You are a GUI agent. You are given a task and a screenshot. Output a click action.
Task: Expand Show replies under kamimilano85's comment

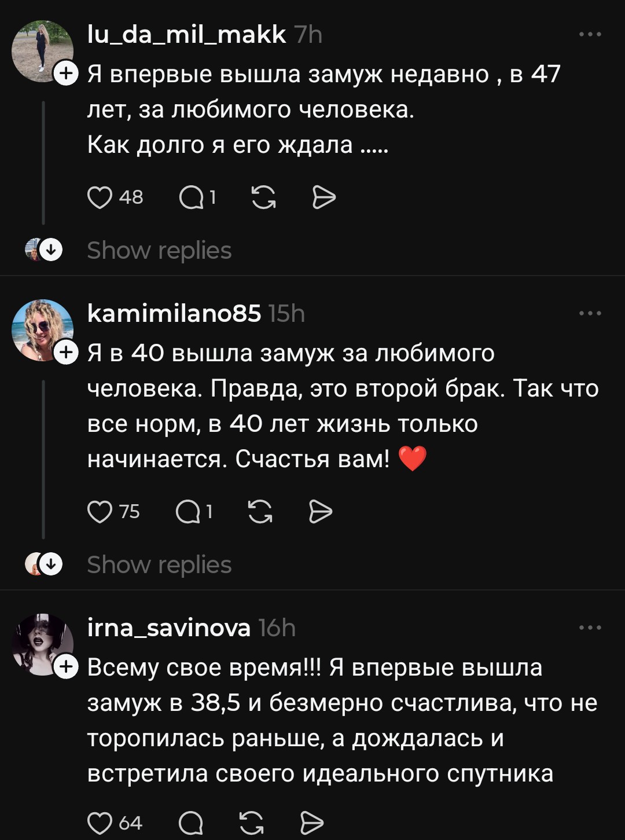pyautogui.click(x=159, y=565)
